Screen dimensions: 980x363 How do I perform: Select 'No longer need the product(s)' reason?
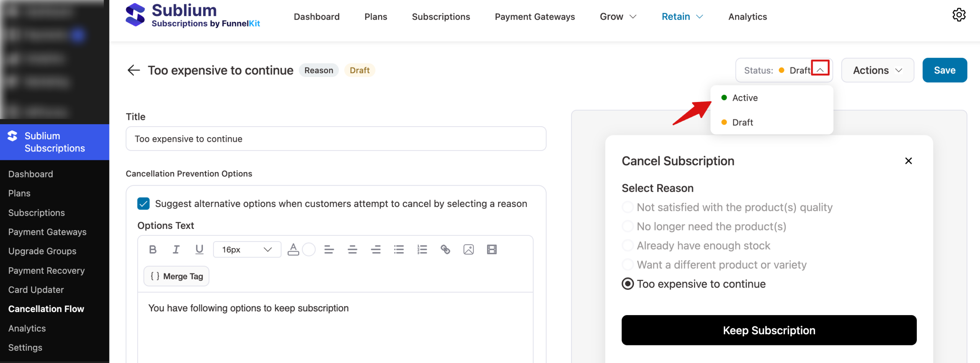628,227
